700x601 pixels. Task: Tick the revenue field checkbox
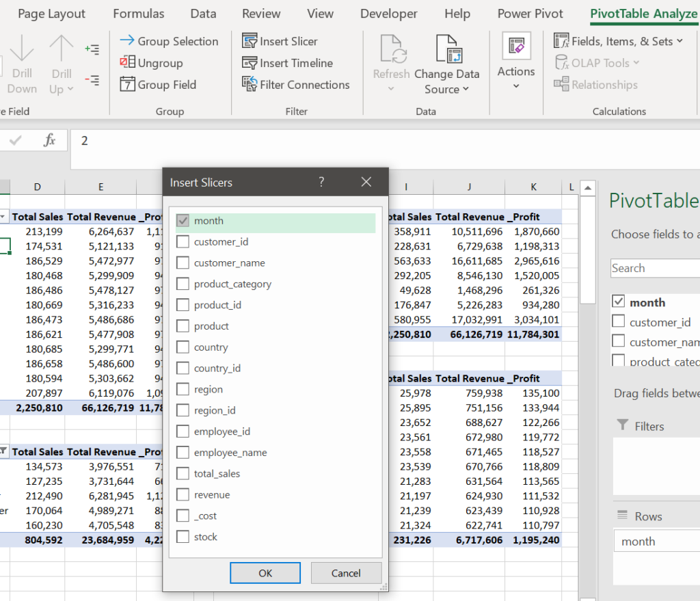183,494
